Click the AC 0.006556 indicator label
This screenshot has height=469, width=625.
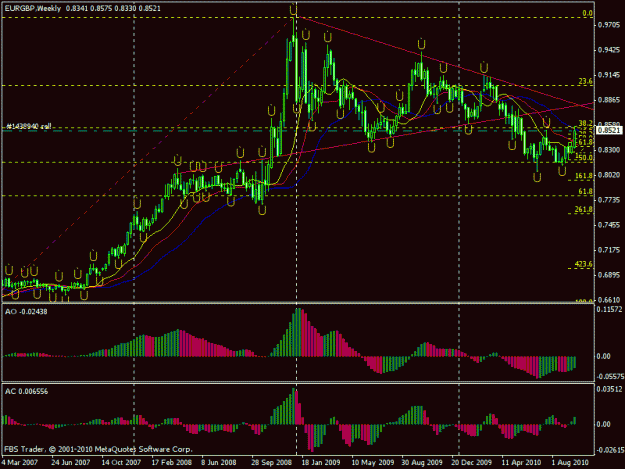coord(26,392)
